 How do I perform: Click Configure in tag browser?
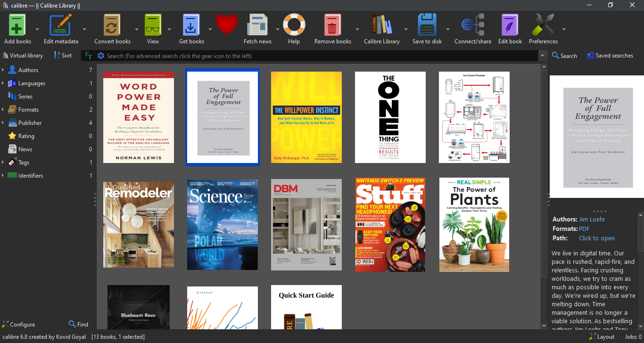pyautogui.click(x=18, y=324)
